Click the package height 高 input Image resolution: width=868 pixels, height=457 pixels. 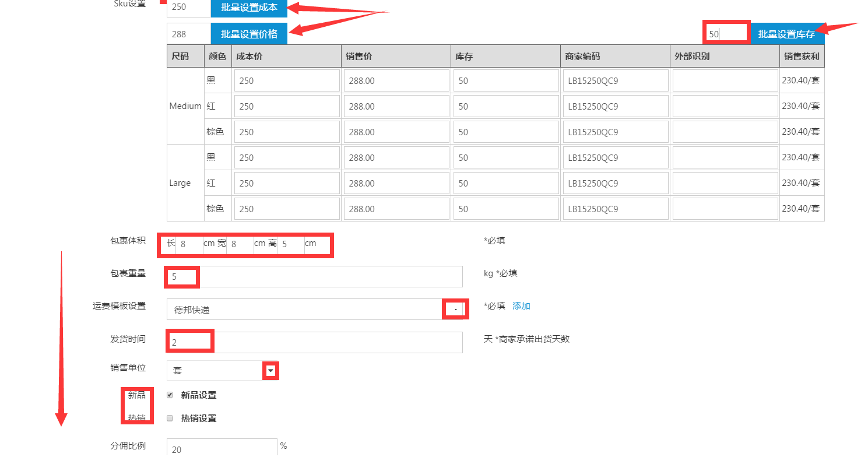pos(290,244)
